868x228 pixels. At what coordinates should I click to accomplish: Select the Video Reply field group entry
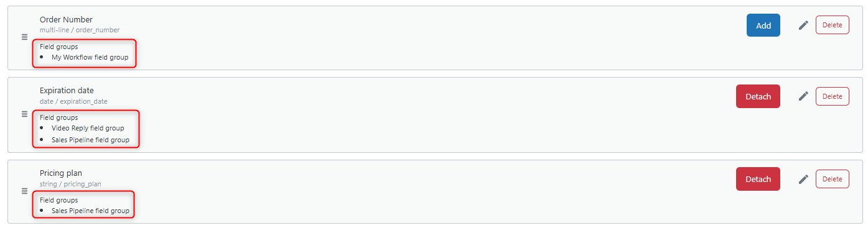(88, 128)
